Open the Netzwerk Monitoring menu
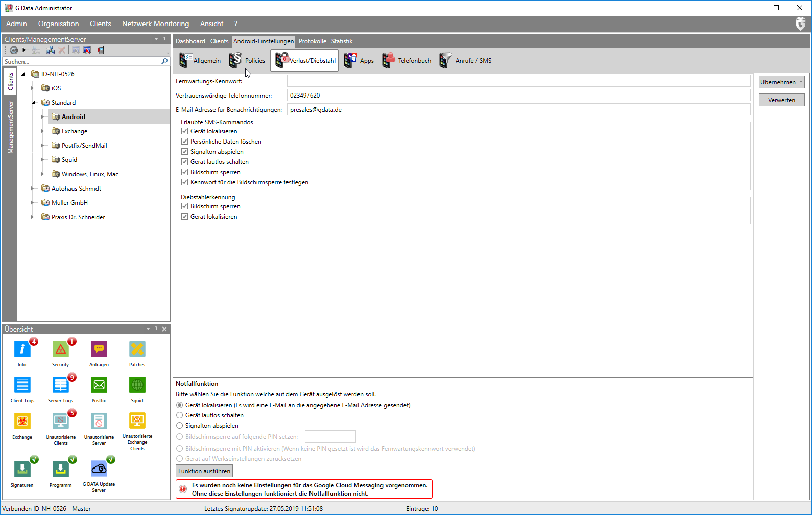 155,24
